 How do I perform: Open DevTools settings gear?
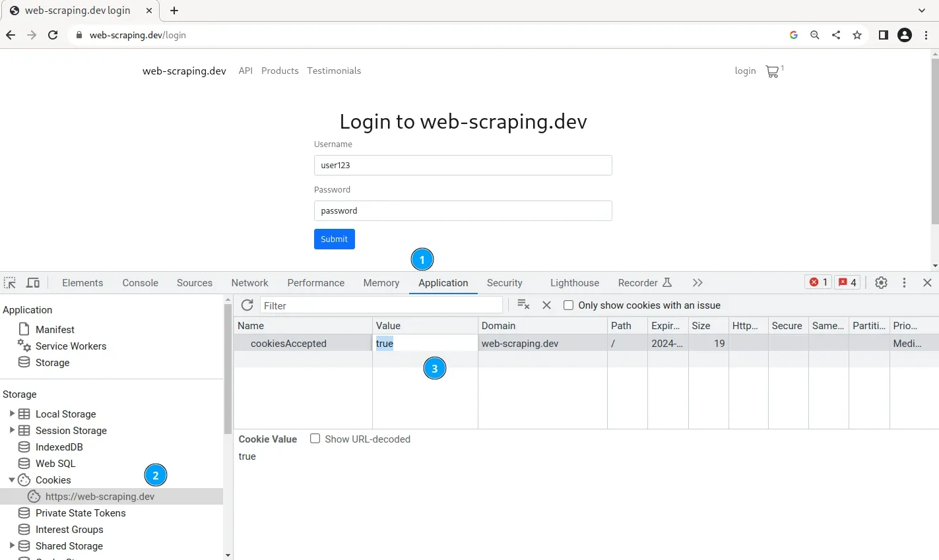[881, 282]
